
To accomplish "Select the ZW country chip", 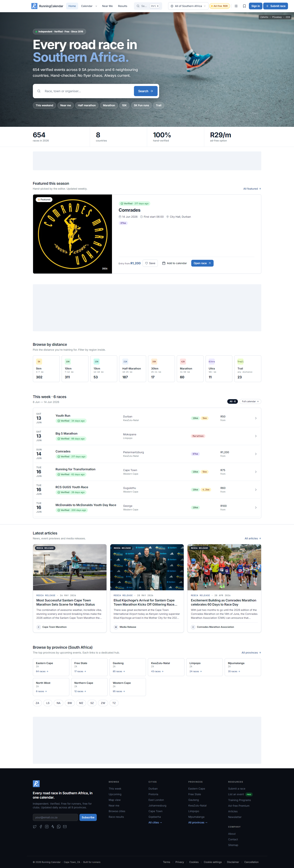I will point(103,703).
